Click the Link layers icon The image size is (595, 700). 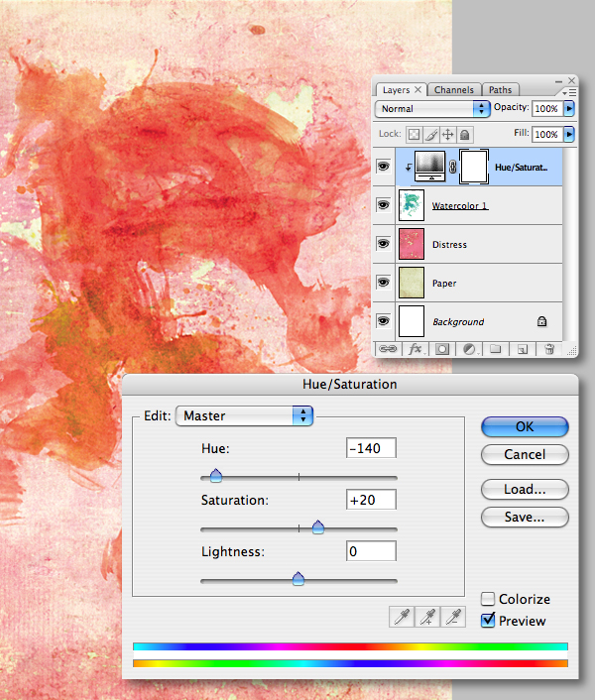point(388,349)
